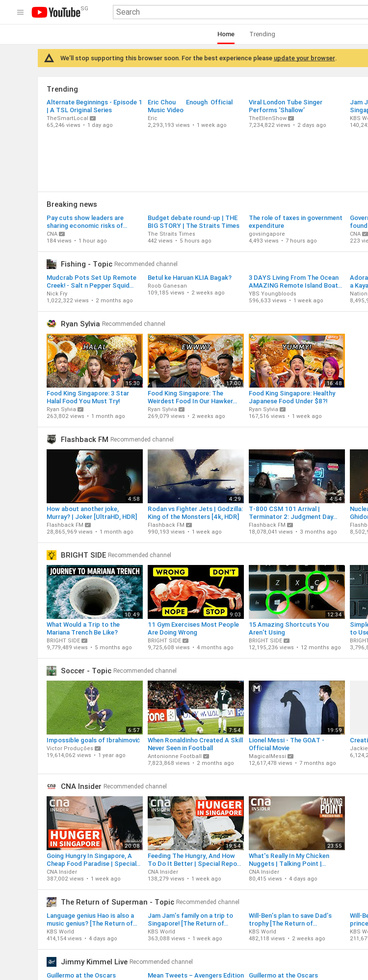Follow the 'update your browser' link
The height and width of the screenshot is (980, 368).
coord(304,58)
